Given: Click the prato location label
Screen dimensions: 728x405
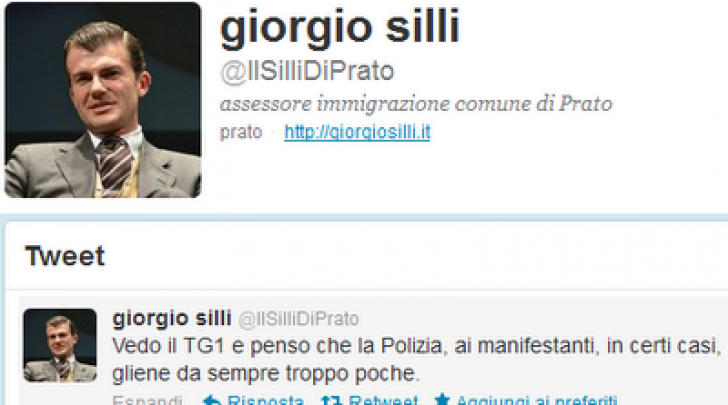Looking at the screenshot, I should (x=241, y=133).
